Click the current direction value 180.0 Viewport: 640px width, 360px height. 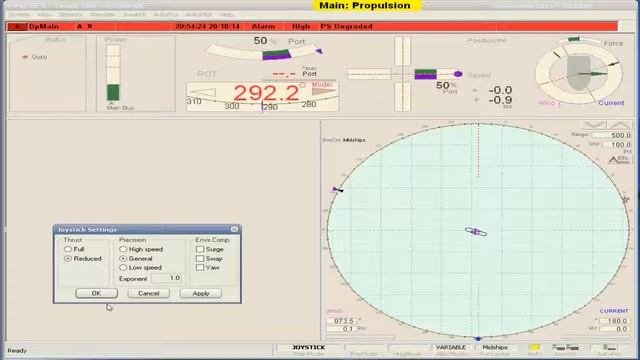615,321
